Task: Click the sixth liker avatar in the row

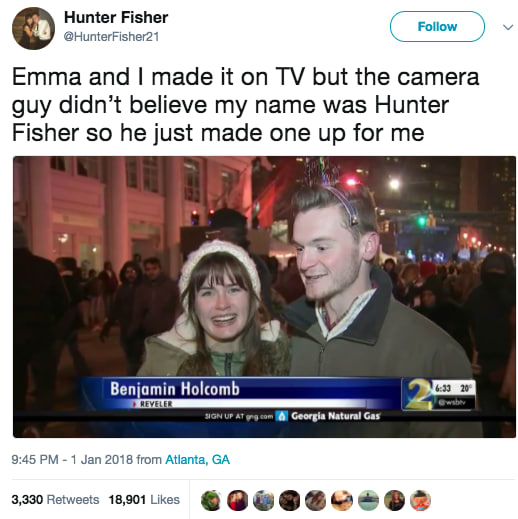Action: point(342,500)
